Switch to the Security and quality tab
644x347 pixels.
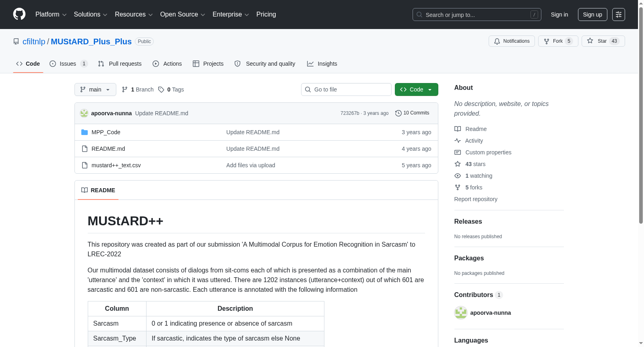pos(265,64)
